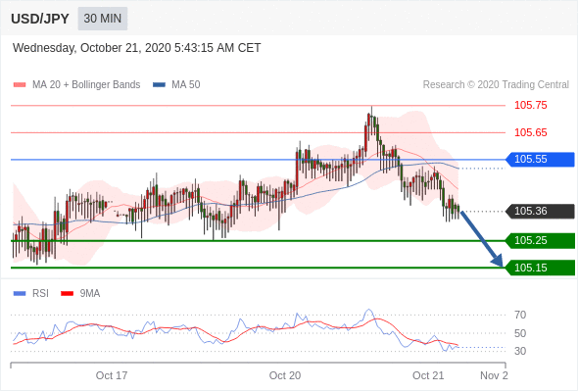Viewport: 578px width, 392px height.
Task: Click the Research 2020 Trading Central credit
Action: point(496,85)
